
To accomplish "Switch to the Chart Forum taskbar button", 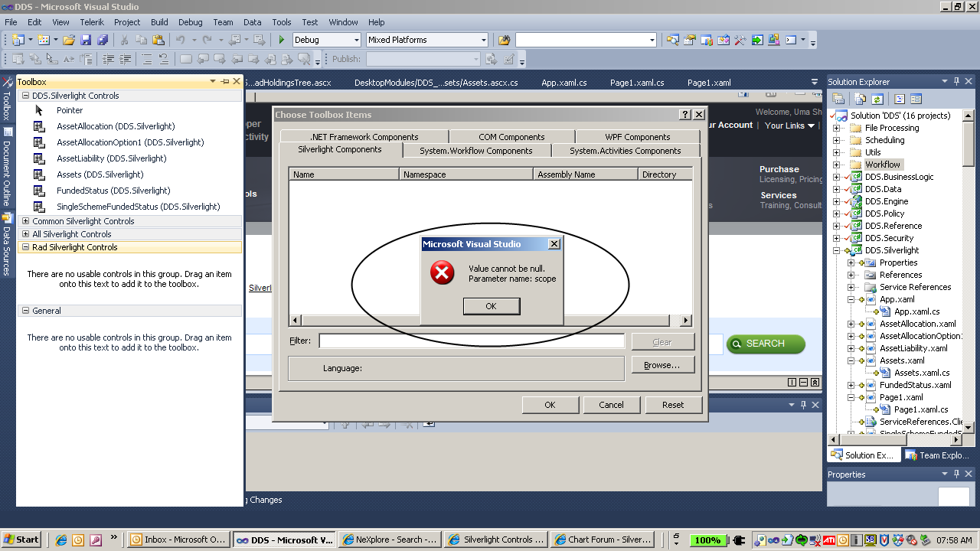I will [x=603, y=540].
